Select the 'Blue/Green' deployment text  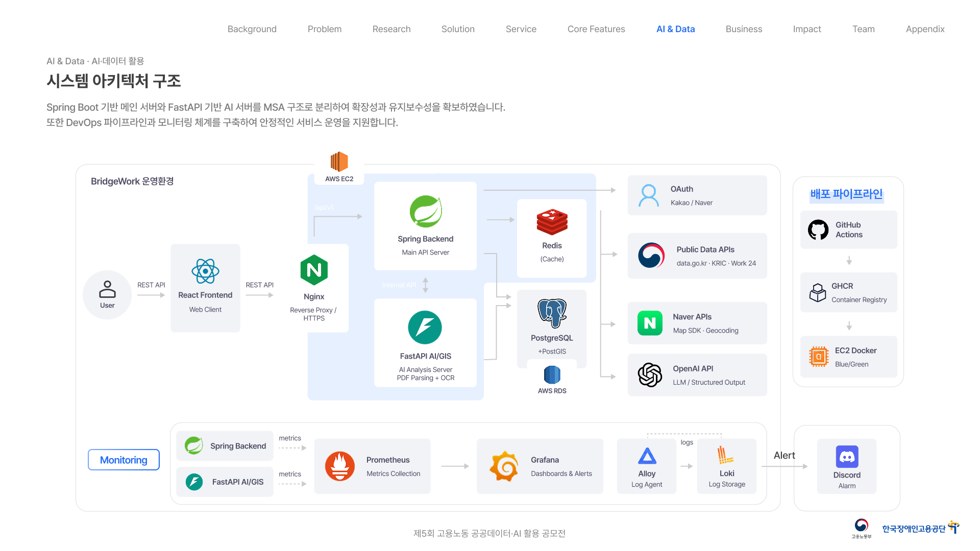[x=851, y=364]
